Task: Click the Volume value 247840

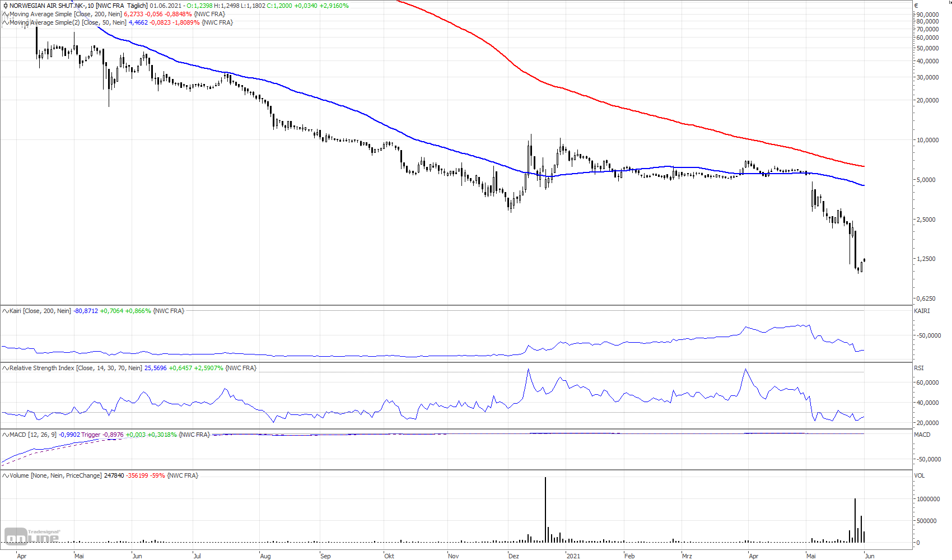Action: tap(114, 475)
